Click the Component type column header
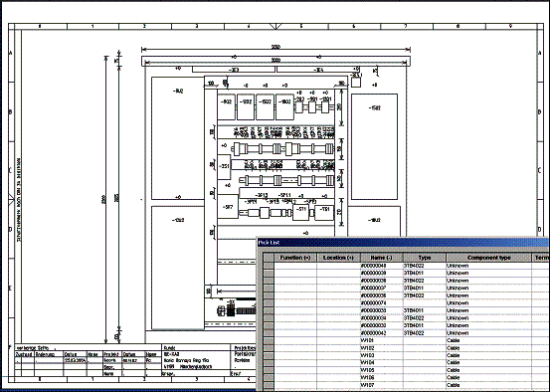The width and height of the screenshot is (550, 392). coord(488,258)
